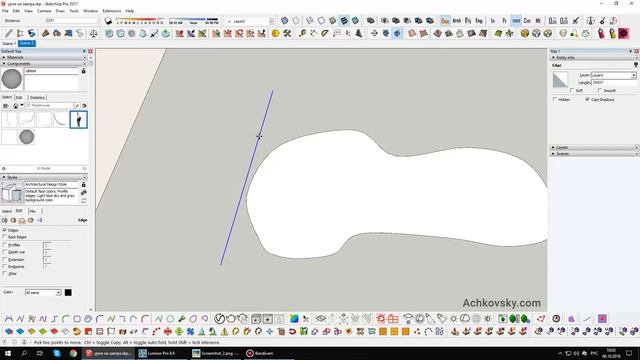640x360 pixels.
Task: Set units to Cm
Action: tap(527, 20)
